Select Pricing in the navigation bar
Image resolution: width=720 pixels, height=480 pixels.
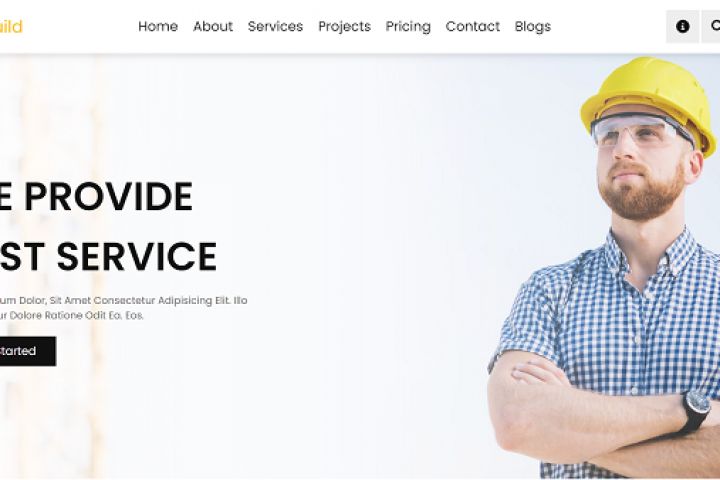click(x=408, y=27)
